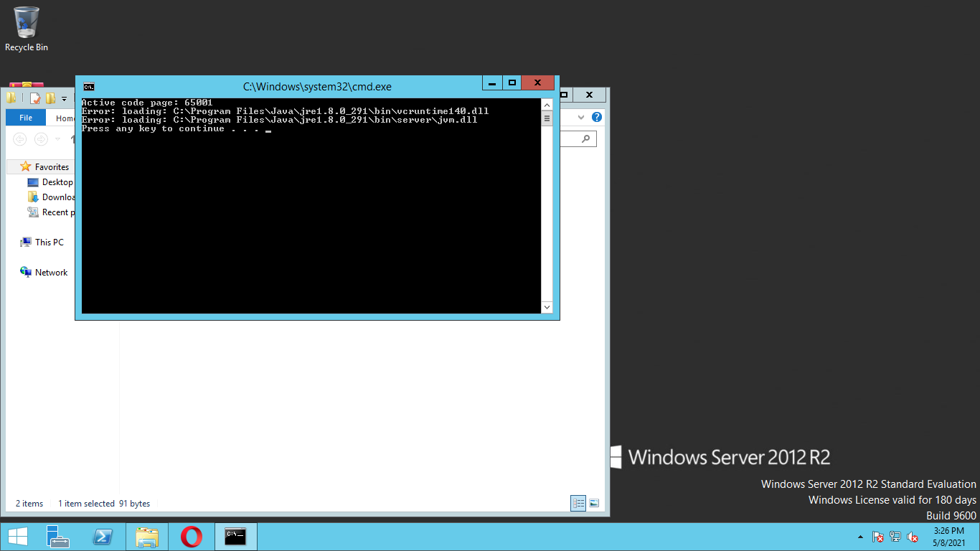Image resolution: width=980 pixels, height=551 pixels.
Task: Open the Customize Quick Access Toolbar dropdown
Action: (x=64, y=98)
